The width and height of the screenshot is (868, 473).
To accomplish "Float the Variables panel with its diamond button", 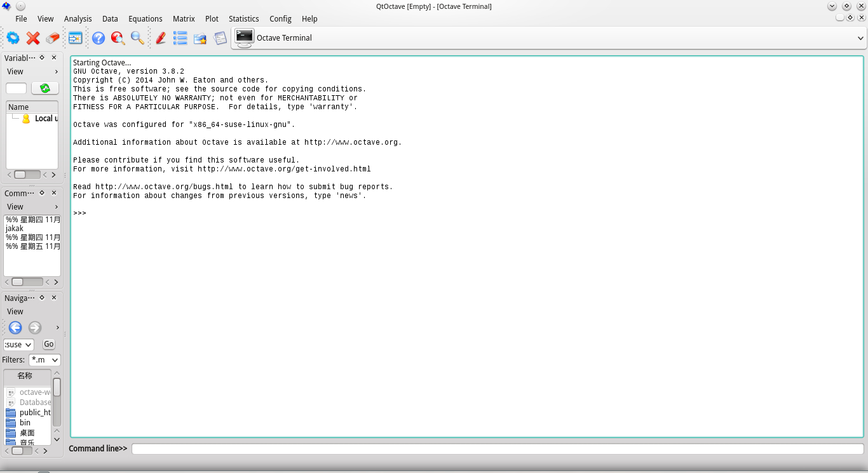I will click(x=42, y=58).
